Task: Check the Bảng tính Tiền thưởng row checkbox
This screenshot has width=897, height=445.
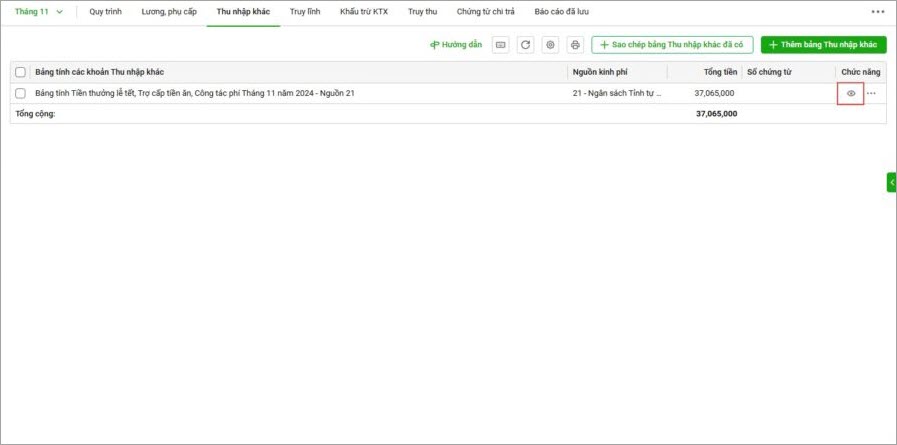Action: (x=20, y=93)
